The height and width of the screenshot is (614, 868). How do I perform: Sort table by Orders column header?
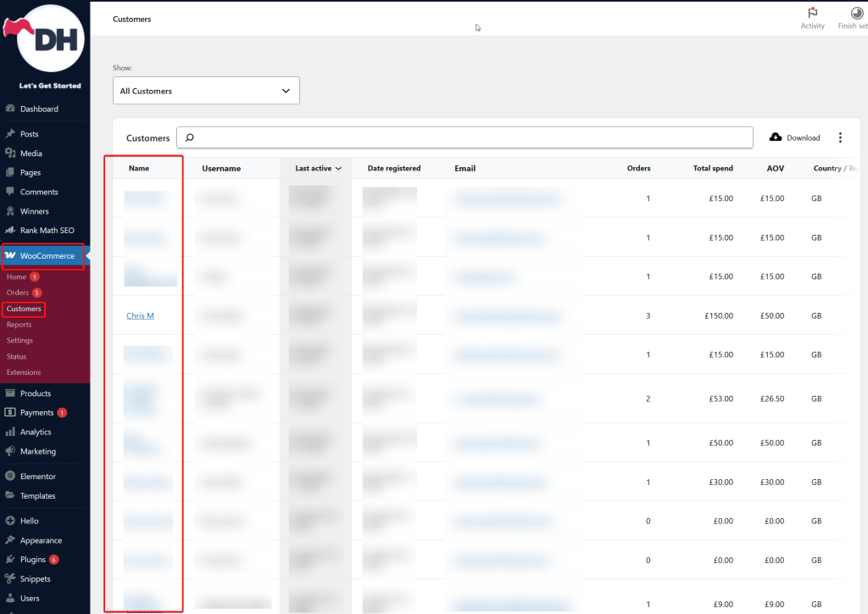pos(638,169)
